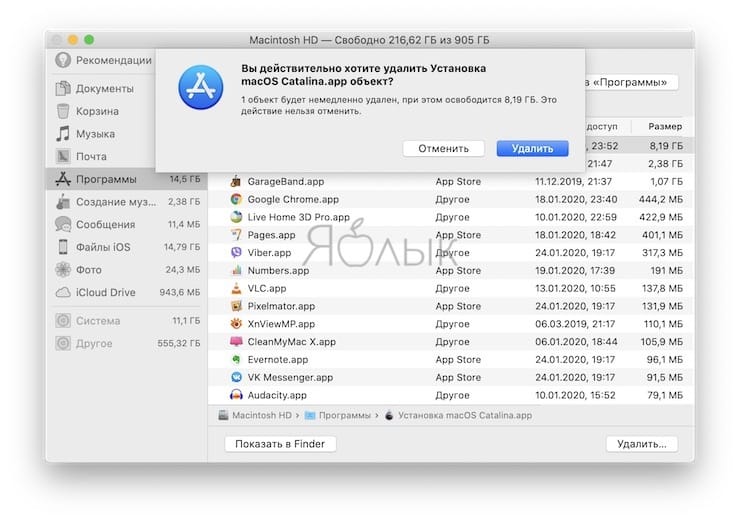Click the VK Messenger.app icon
740x522 pixels.
pos(236,377)
